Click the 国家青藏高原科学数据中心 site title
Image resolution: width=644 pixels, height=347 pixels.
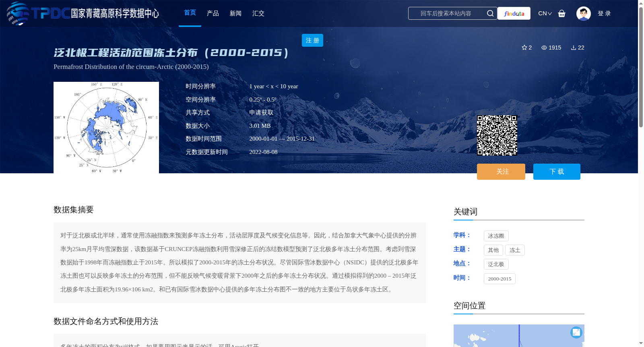click(x=115, y=13)
